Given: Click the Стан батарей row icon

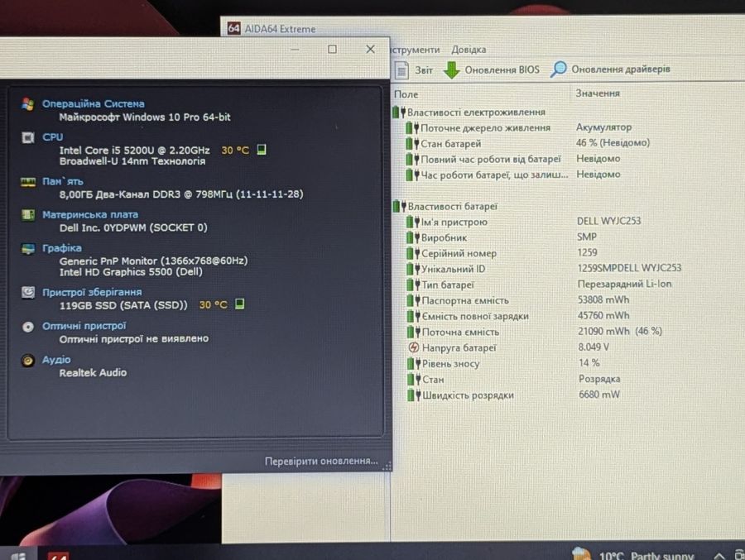Looking at the screenshot, I should click(412, 143).
